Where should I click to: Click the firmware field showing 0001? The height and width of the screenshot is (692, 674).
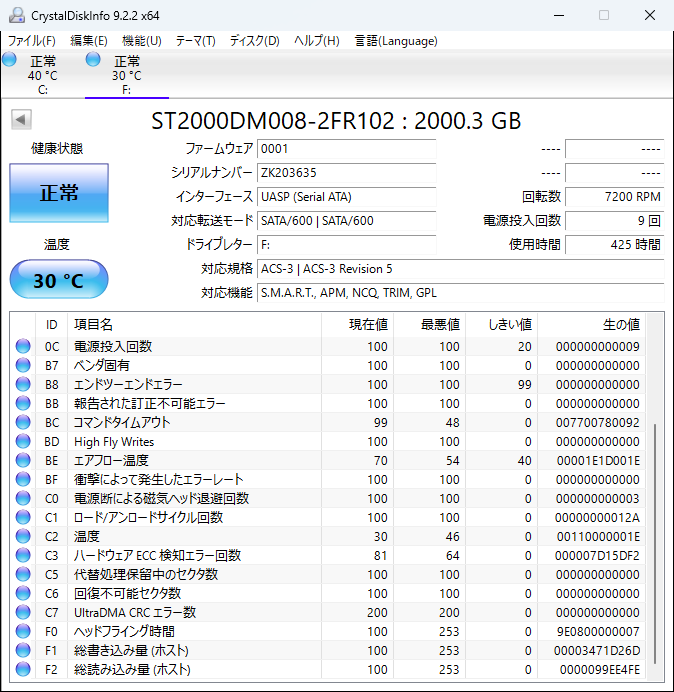pyautogui.click(x=346, y=149)
